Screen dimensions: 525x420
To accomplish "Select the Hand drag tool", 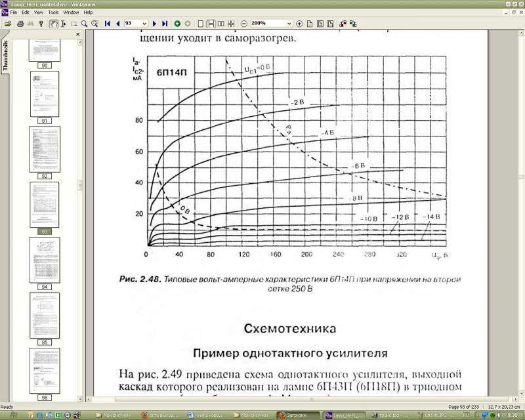I will [54, 24].
